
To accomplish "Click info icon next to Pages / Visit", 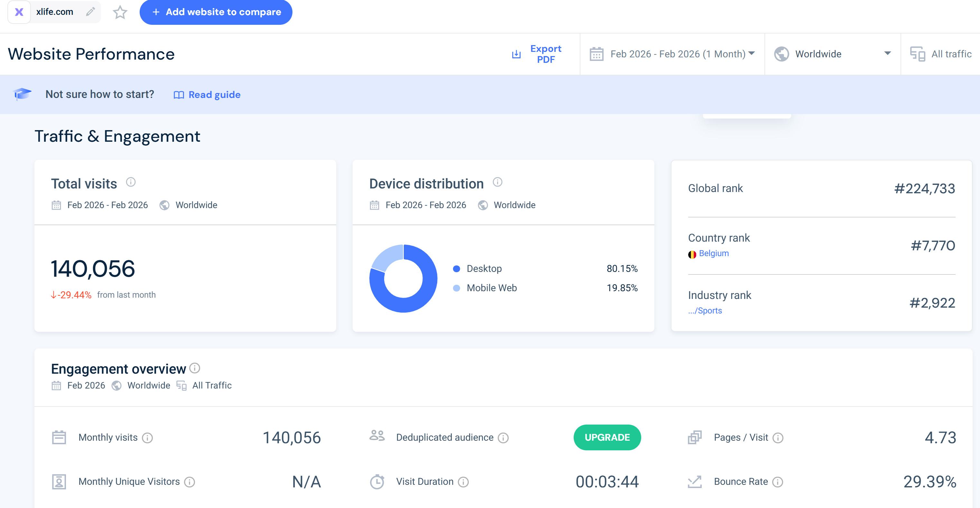I will (778, 437).
